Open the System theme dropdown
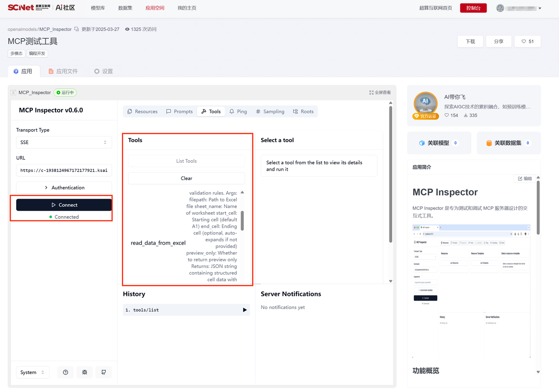Image resolution: width=559 pixels, height=392 pixels. point(33,372)
